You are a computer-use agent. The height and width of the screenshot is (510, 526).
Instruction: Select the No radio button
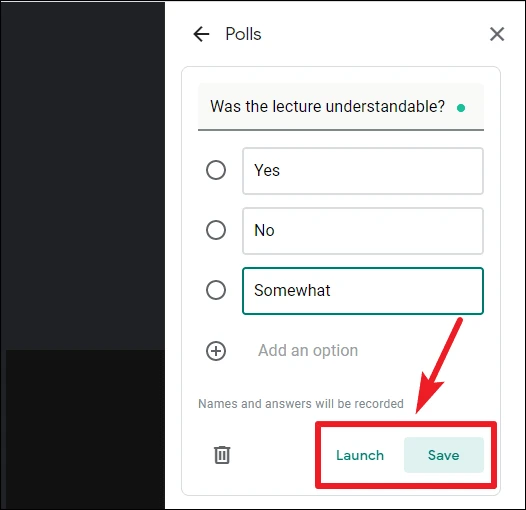click(x=216, y=230)
